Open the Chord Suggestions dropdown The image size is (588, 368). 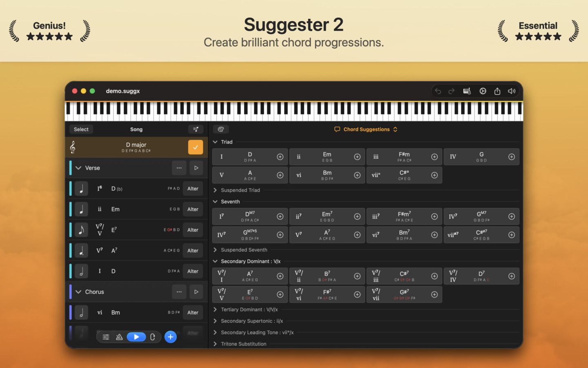click(366, 129)
